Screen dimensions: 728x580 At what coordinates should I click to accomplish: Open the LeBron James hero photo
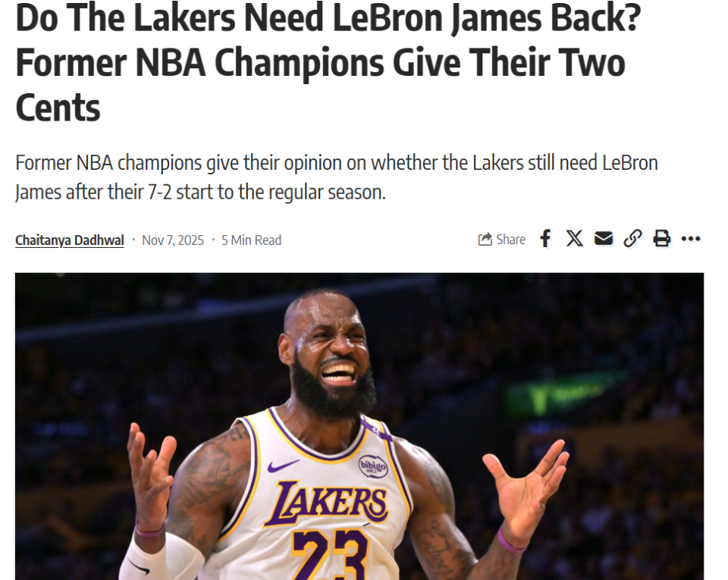359,426
